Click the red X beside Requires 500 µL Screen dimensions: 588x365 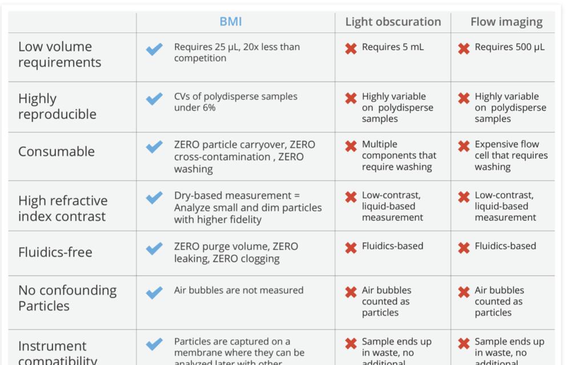point(464,48)
